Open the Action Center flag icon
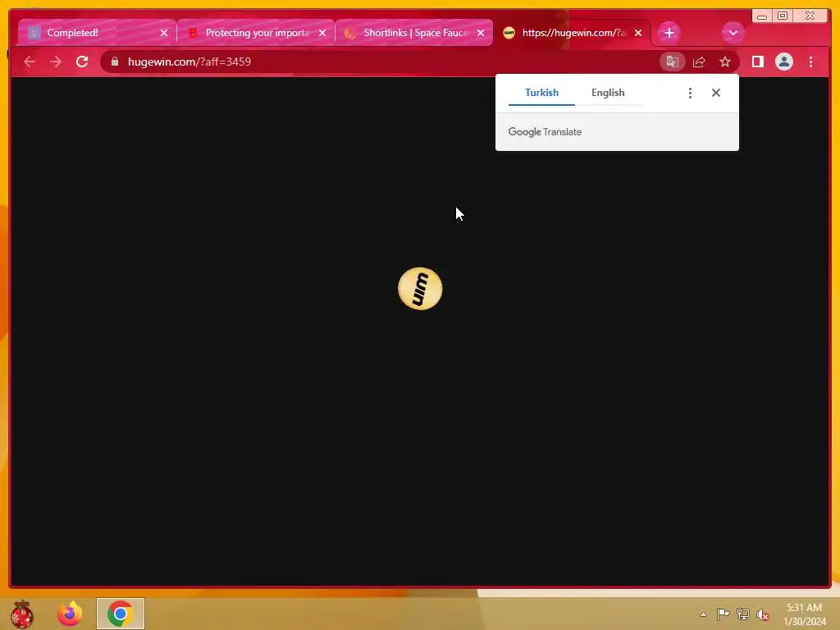 (723, 614)
